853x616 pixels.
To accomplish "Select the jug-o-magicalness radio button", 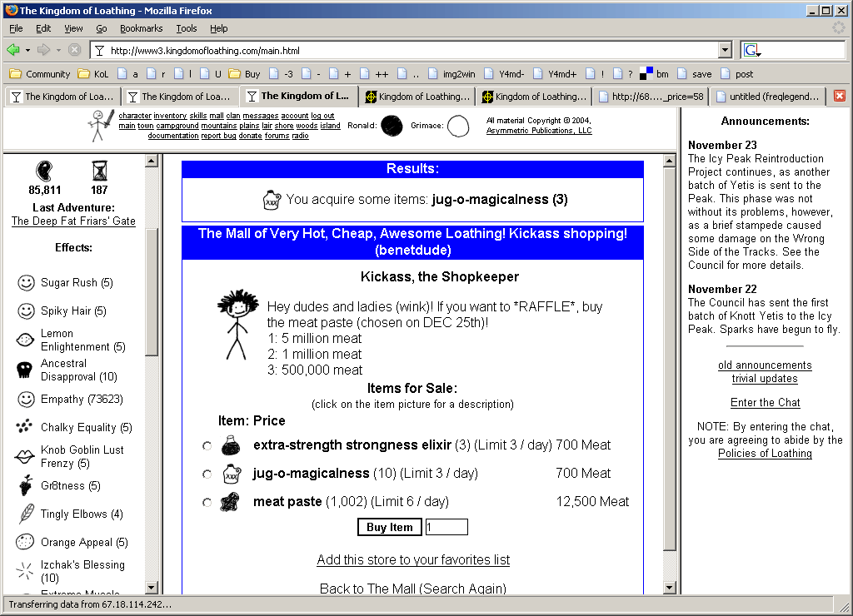I will 207,474.
